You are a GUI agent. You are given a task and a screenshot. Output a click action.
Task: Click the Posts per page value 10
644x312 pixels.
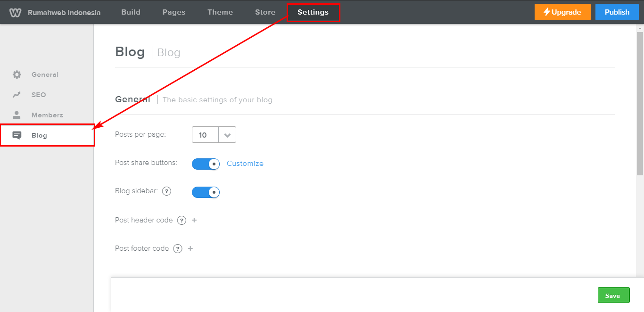[203, 135]
